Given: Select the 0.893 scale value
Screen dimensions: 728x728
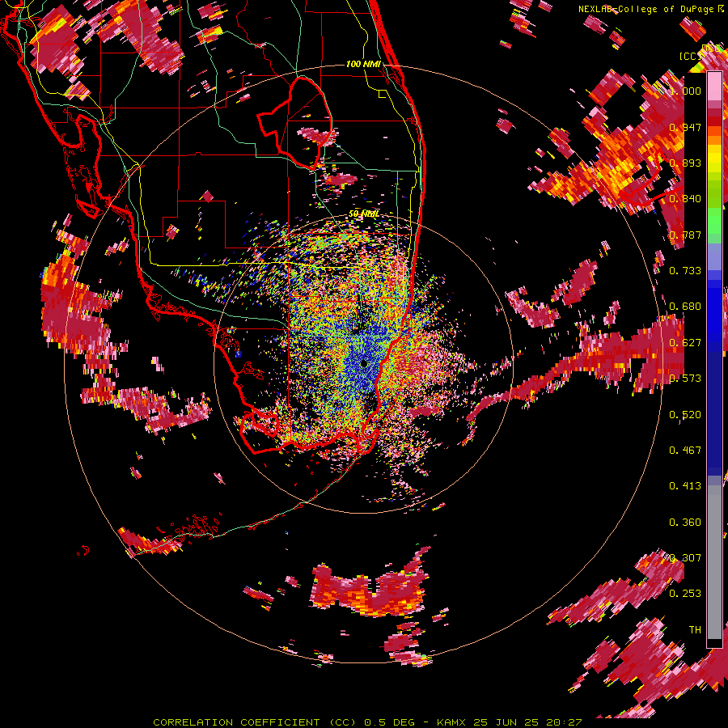Looking at the screenshot, I should pos(685,163).
